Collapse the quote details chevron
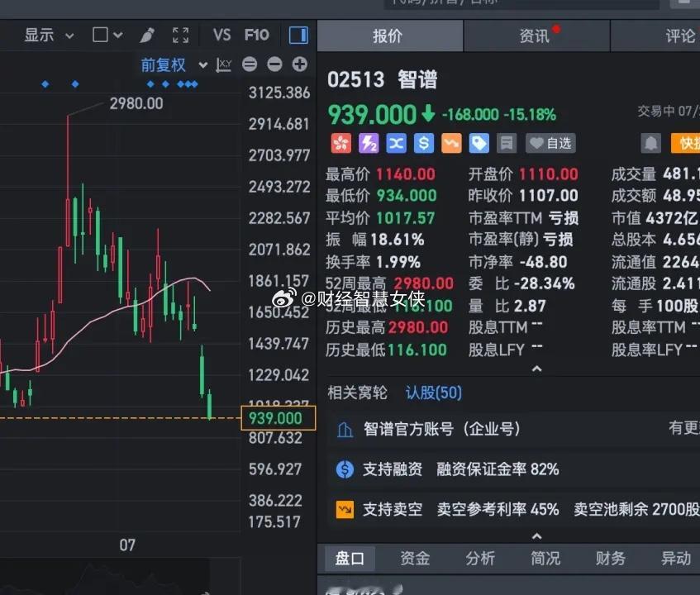The width and height of the screenshot is (700, 595). click(x=537, y=369)
